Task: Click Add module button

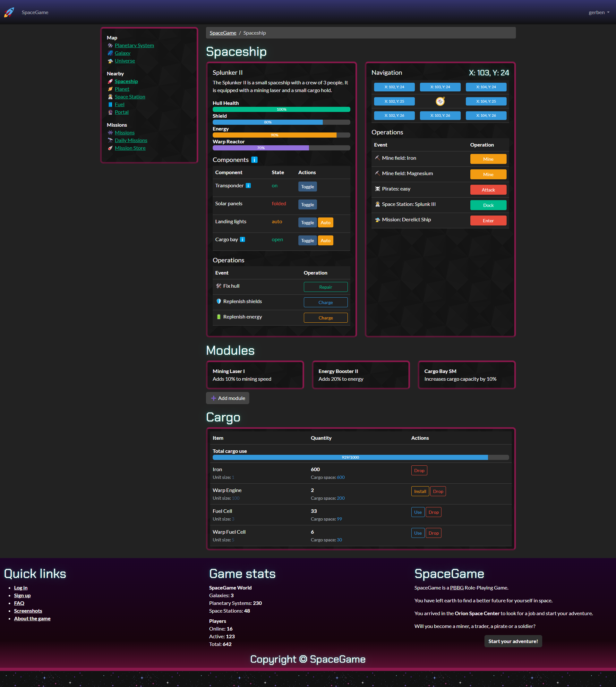Action: [228, 398]
